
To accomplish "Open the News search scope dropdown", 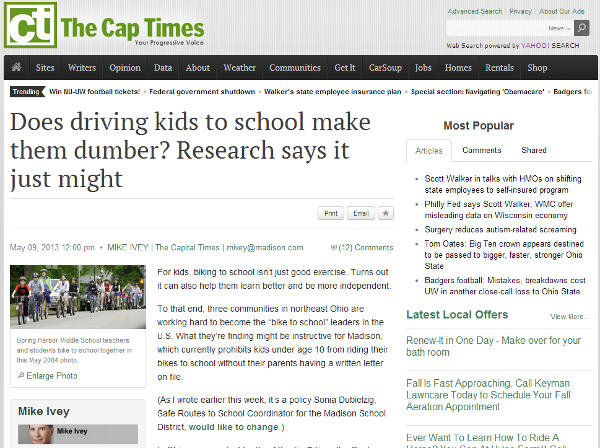I will [x=559, y=28].
